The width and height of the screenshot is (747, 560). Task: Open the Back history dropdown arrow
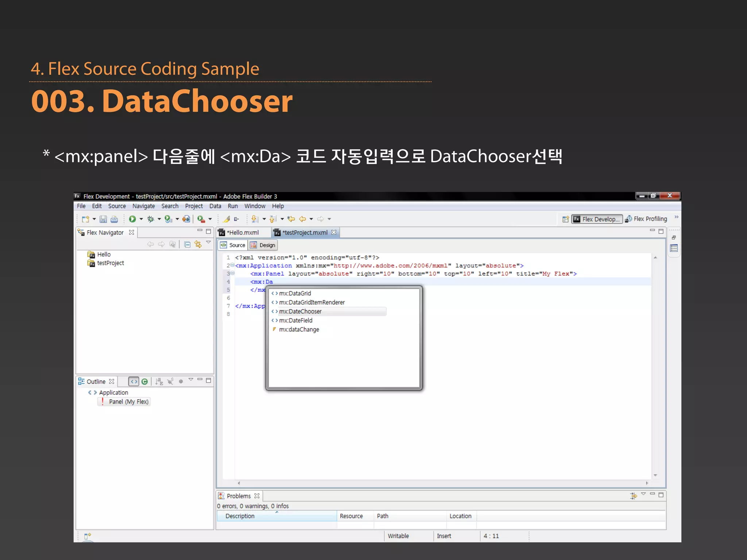311,219
